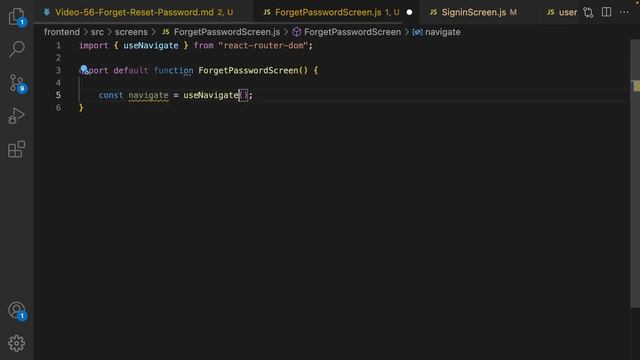Open the Extensions view
640x360 pixels.
(16, 149)
